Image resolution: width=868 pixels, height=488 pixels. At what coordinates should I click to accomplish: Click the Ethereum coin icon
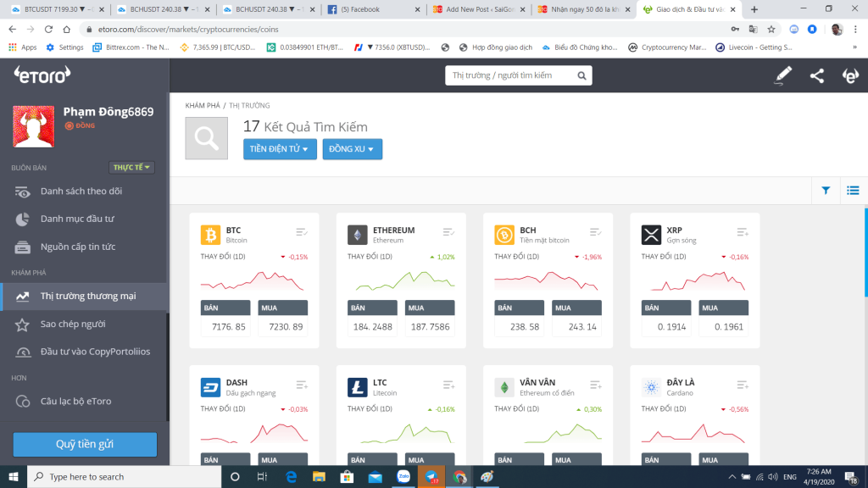click(357, 235)
